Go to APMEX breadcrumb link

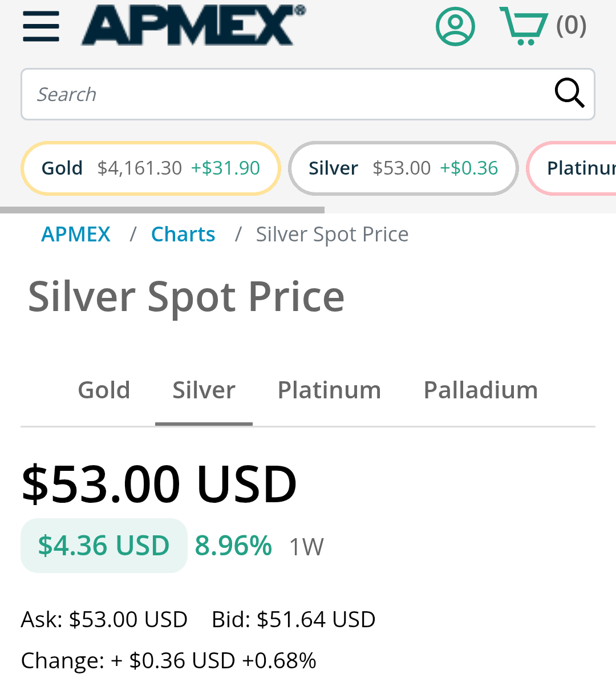point(76,235)
